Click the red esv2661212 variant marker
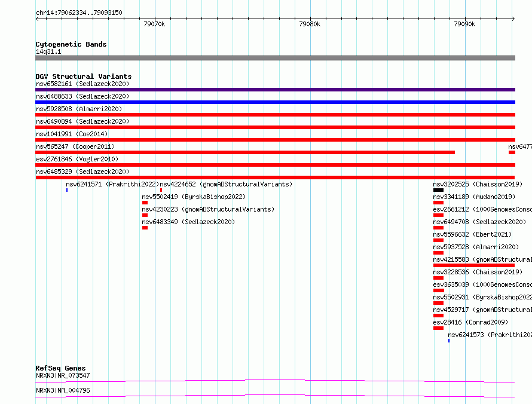 438,215
